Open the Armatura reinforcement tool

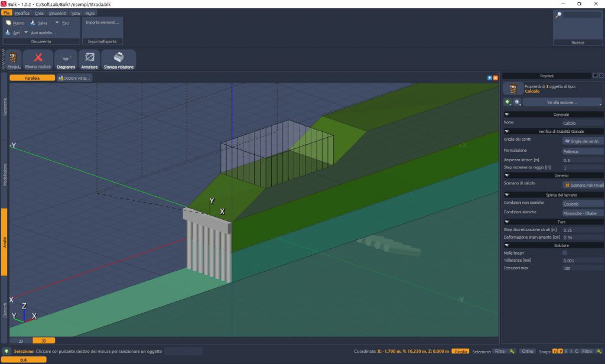pyautogui.click(x=89, y=58)
